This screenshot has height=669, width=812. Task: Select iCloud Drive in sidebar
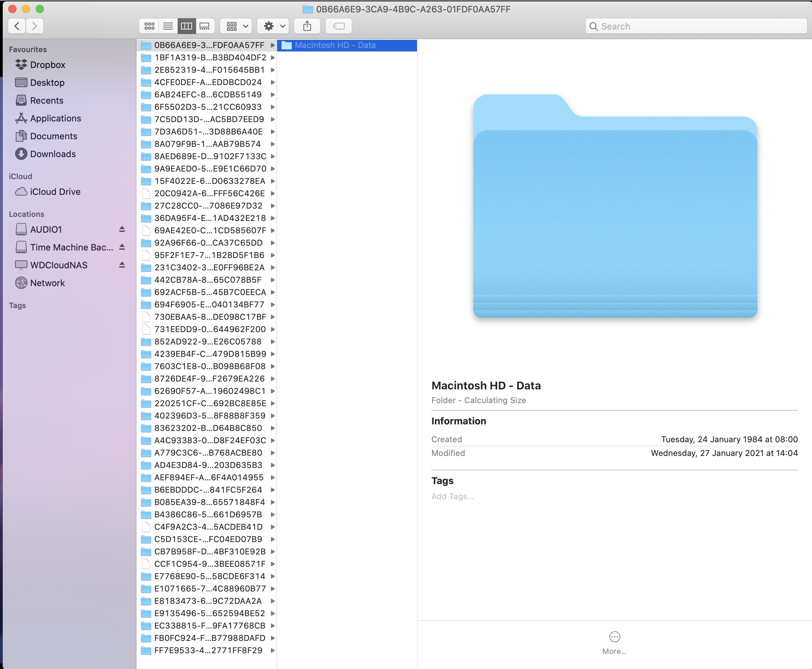(55, 192)
